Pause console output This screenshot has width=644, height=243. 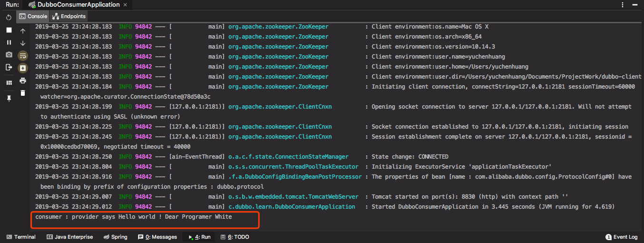click(x=9, y=42)
